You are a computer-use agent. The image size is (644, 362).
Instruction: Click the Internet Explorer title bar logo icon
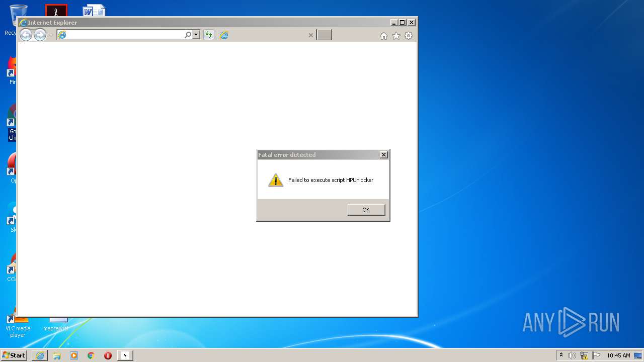coord(23,23)
